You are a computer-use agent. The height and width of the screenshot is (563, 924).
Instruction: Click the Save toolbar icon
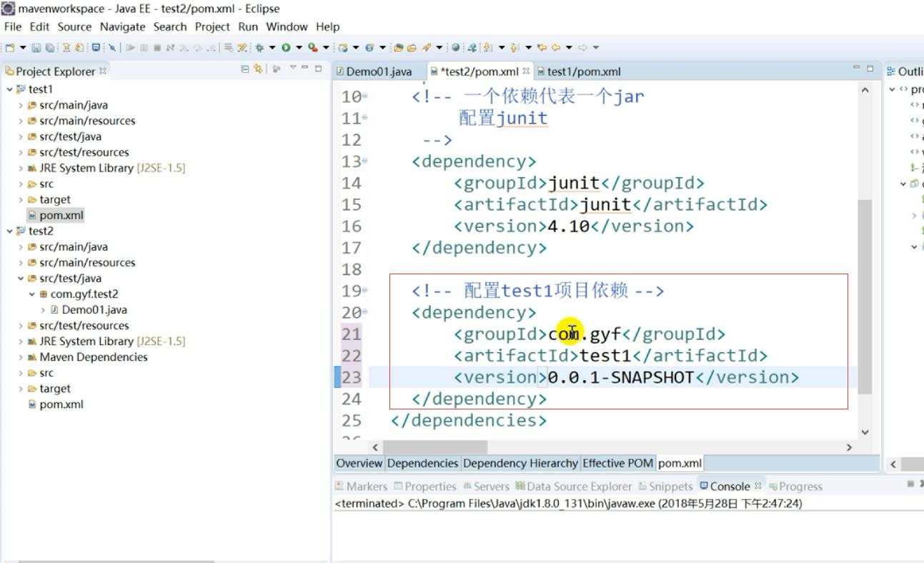coord(36,48)
